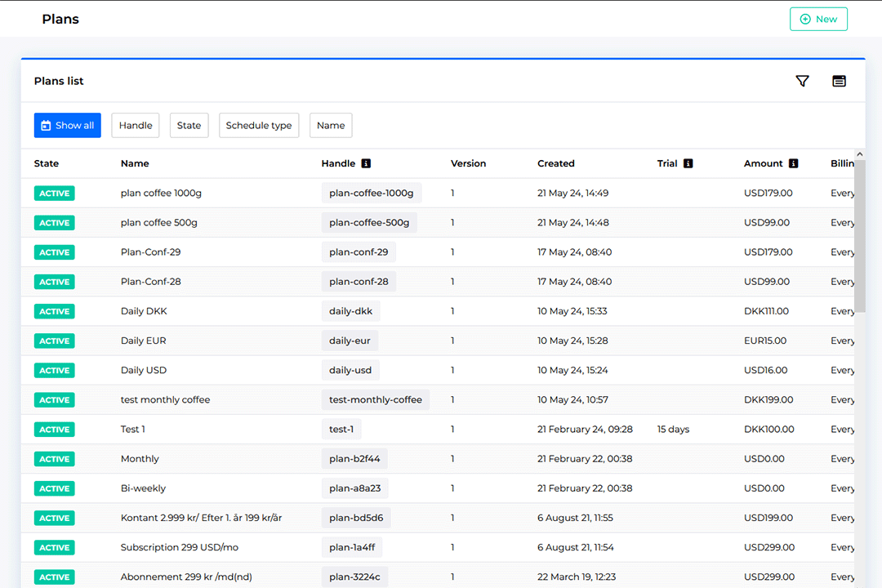Sort by the State column header

tap(46, 163)
